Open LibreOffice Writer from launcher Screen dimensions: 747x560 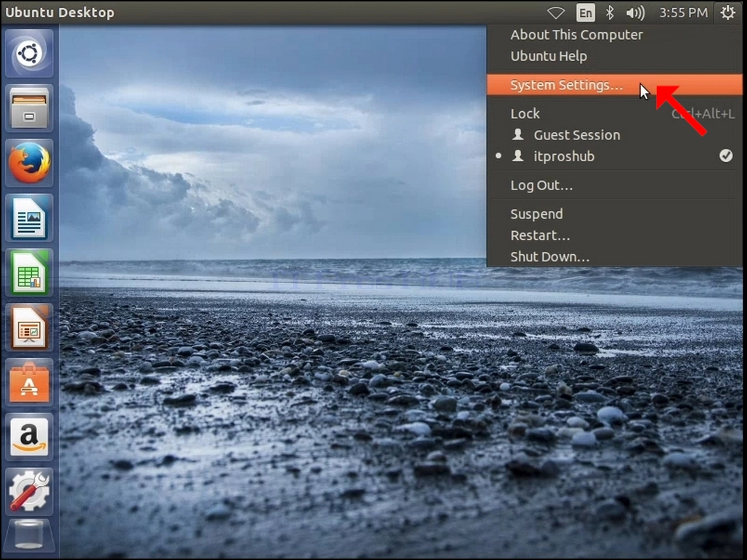29,218
